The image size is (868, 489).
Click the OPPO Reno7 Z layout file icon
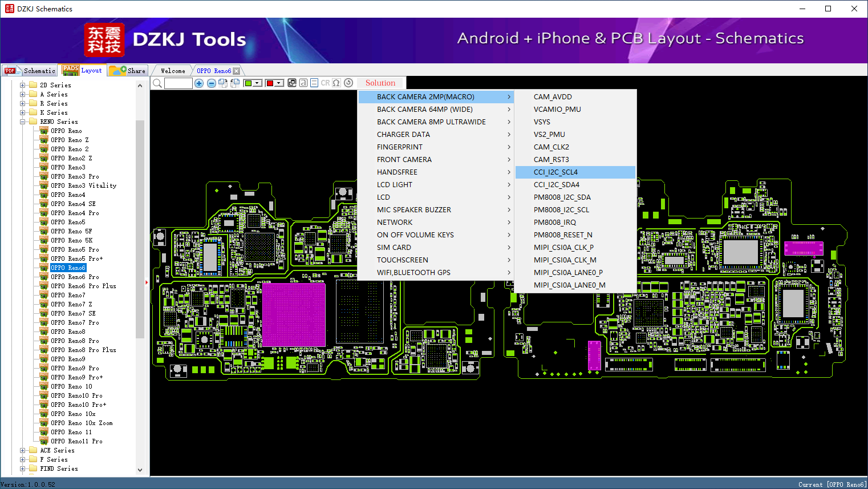point(44,304)
